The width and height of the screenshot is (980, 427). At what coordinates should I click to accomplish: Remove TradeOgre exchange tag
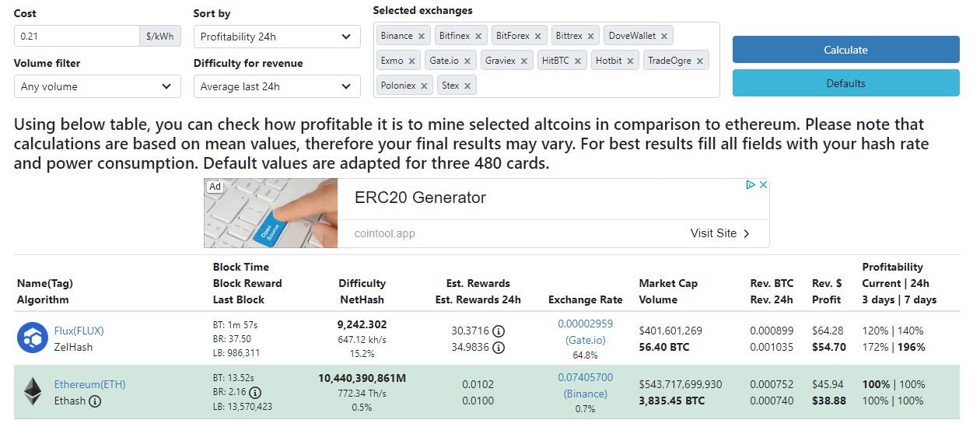[x=700, y=61]
